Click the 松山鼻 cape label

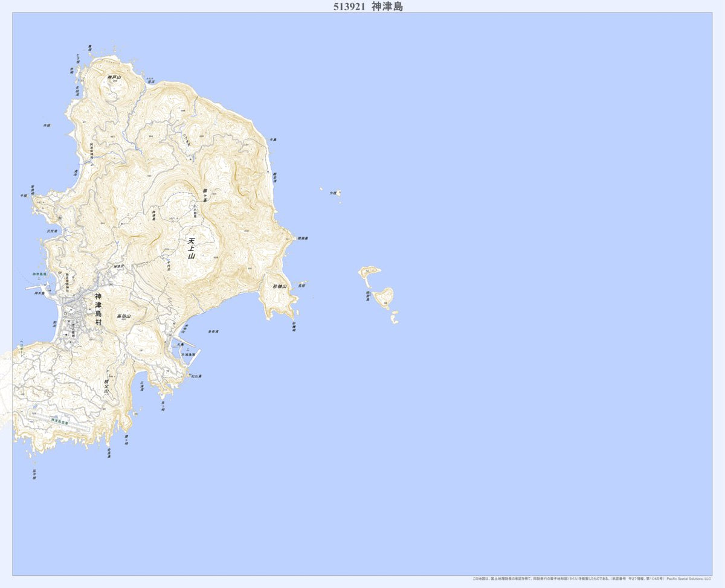(x=196, y=376)
